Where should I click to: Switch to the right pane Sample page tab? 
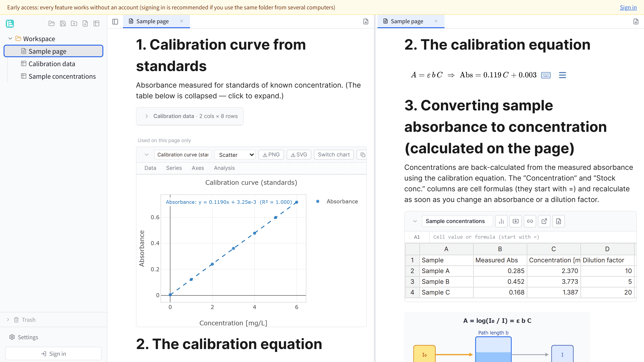pos(411,21)
